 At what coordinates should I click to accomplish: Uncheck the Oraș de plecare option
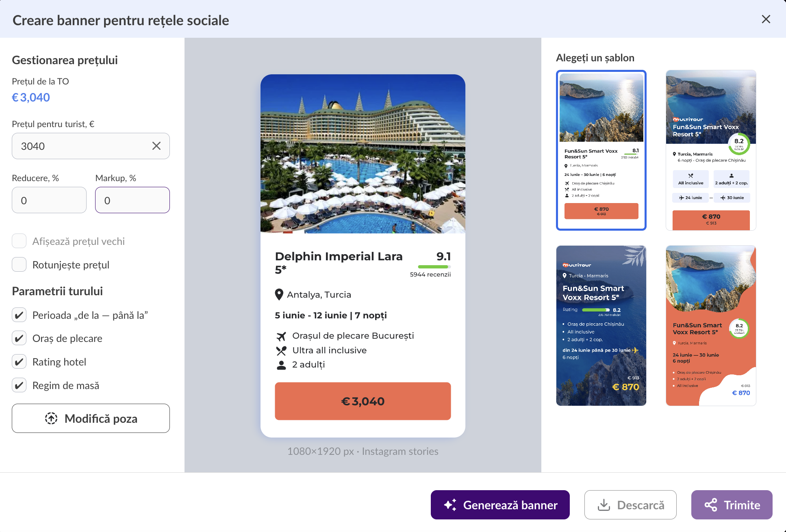(19, 338)
